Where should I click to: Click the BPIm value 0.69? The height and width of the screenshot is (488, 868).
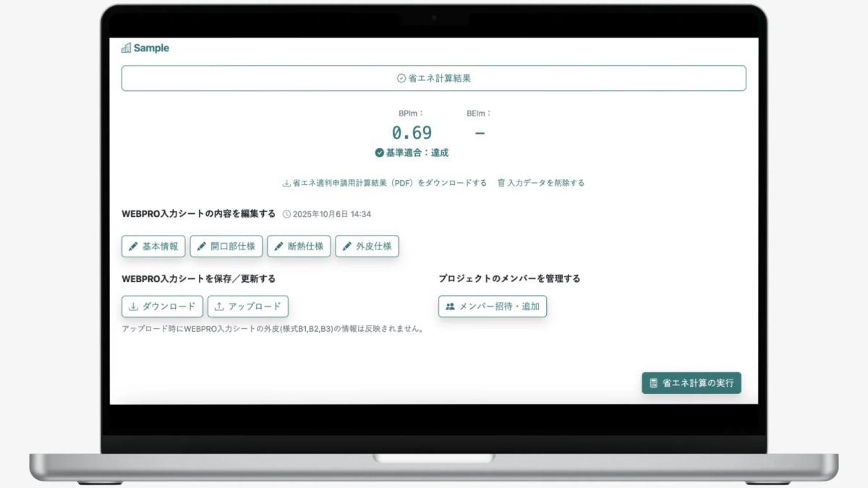[x=412, y=132]
